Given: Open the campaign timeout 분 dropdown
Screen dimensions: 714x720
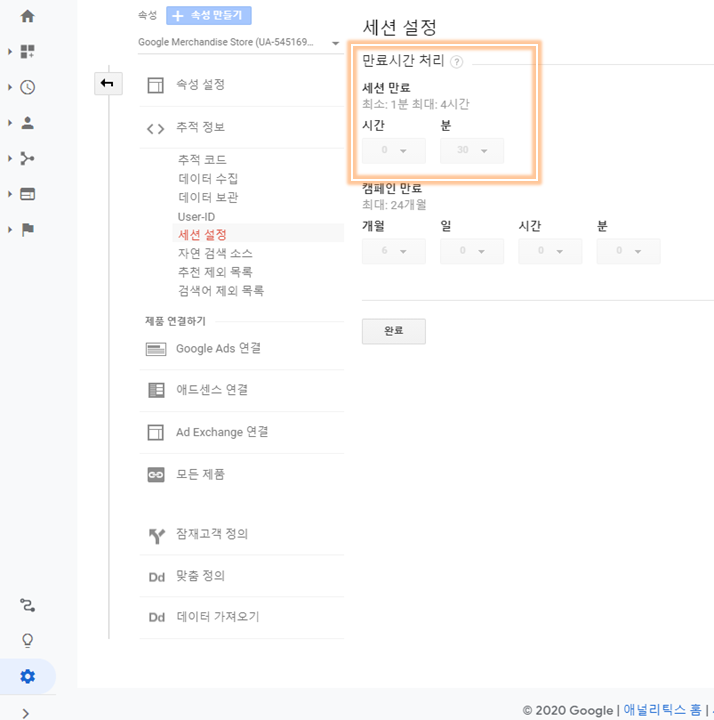Looking at the screenshot, I should click(629, 251).
